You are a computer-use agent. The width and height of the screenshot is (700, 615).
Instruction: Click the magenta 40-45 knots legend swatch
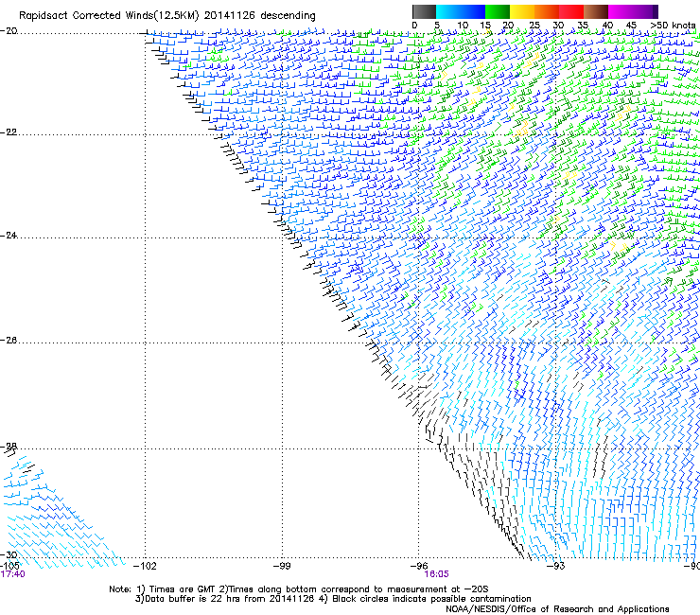[621, 11]
